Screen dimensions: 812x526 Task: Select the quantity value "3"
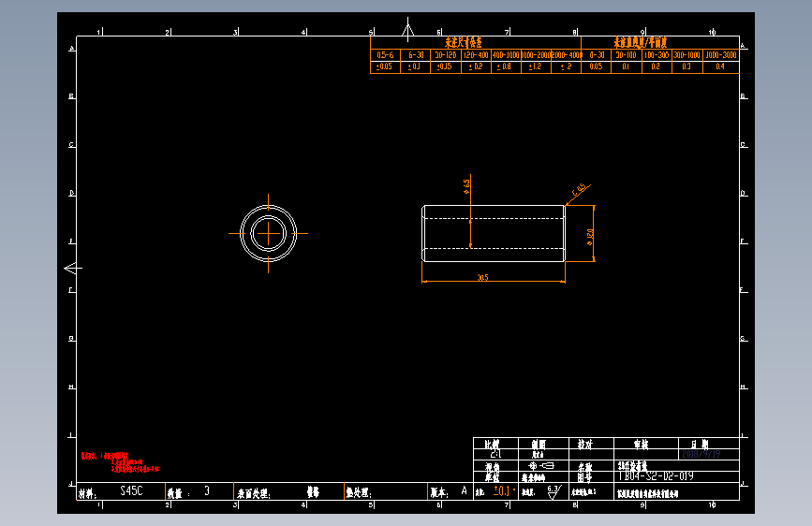(x=207, y=490)
